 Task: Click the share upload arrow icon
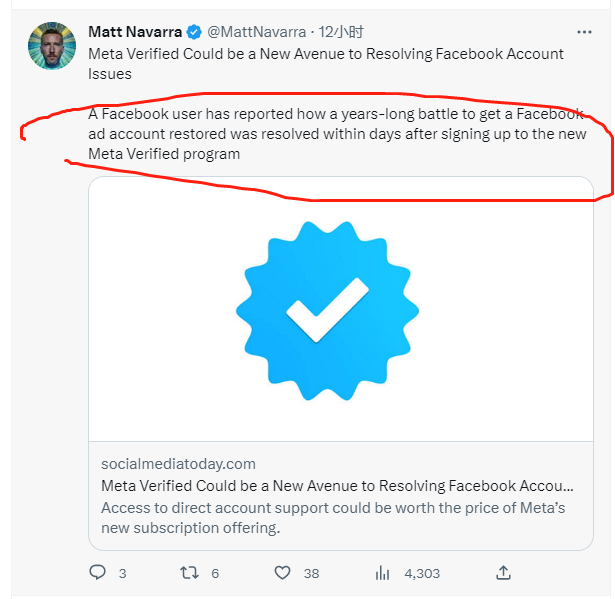click(504, 573)
